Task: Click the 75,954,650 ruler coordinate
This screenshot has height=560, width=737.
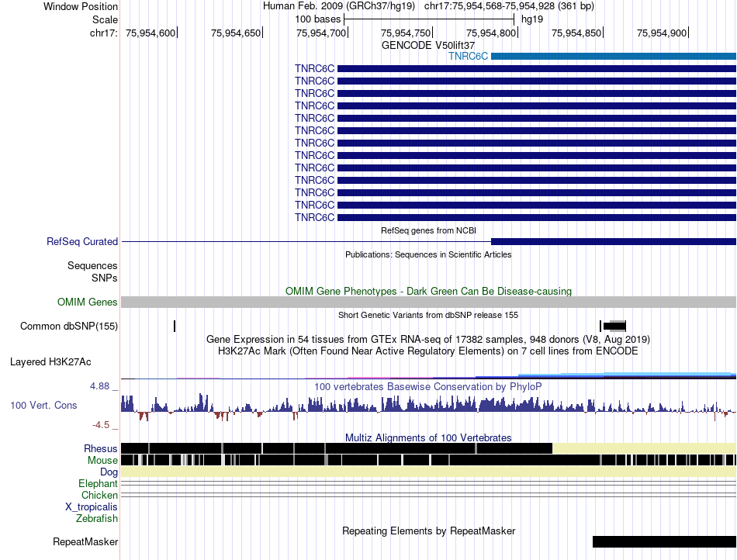Action: (236, 33)
